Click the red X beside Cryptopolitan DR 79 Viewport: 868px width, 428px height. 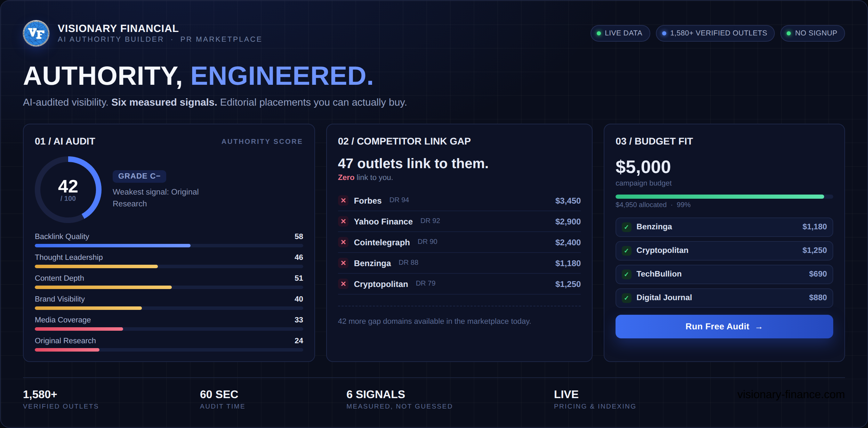(x=343, y=284)
